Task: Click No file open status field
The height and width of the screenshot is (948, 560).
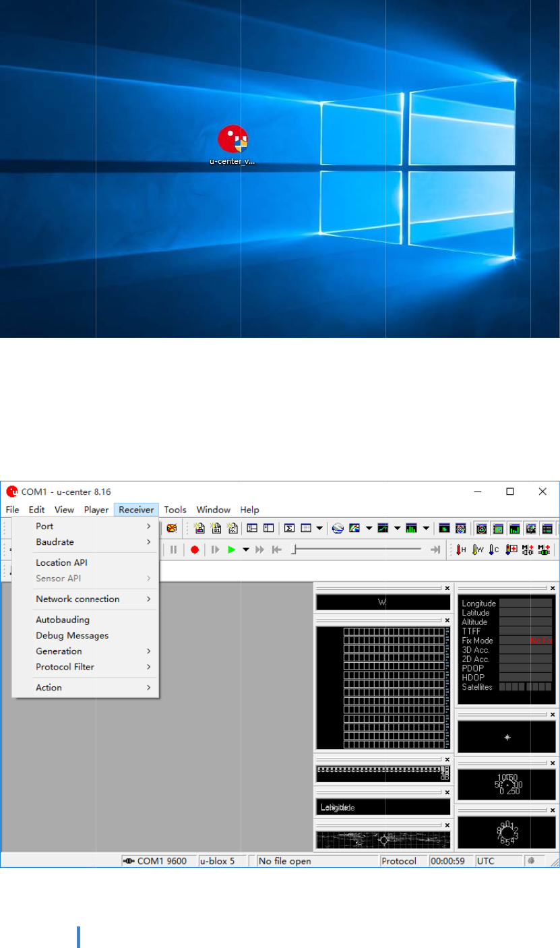Action: tap(317, 861)
